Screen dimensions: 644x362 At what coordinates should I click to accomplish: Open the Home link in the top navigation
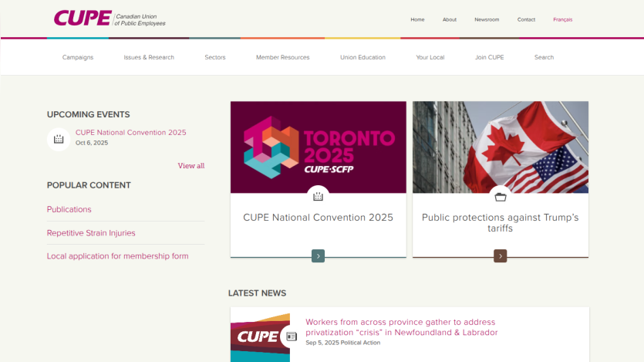417,20
